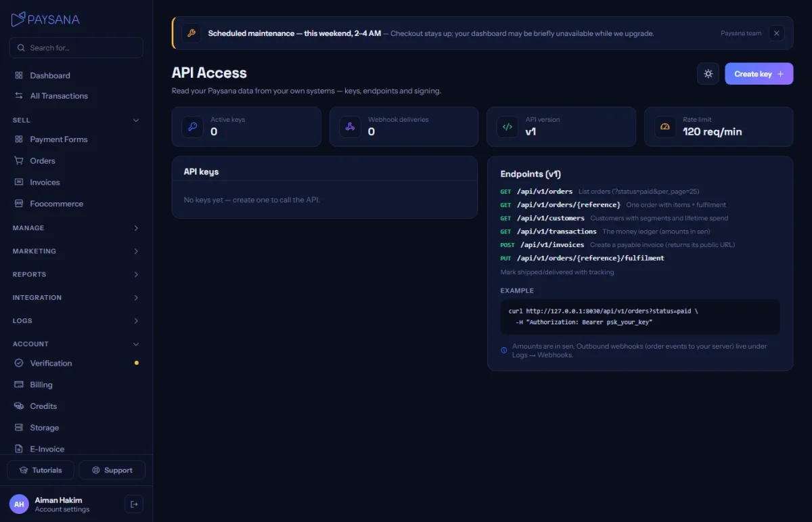
Task: Open the Invoices page
Action: click(x=76, y=182)
